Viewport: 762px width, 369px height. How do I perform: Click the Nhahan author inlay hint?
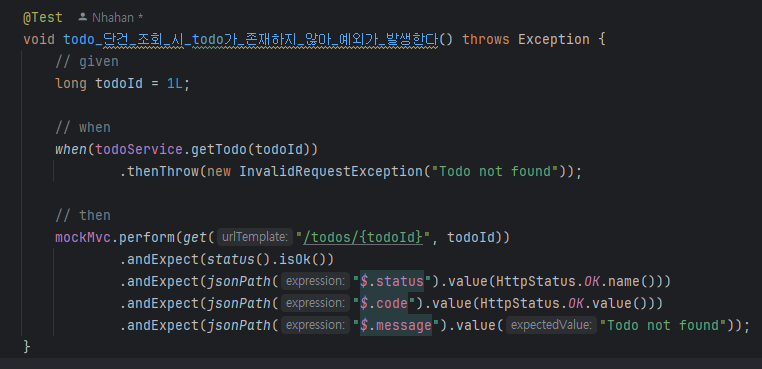point(114,18)
